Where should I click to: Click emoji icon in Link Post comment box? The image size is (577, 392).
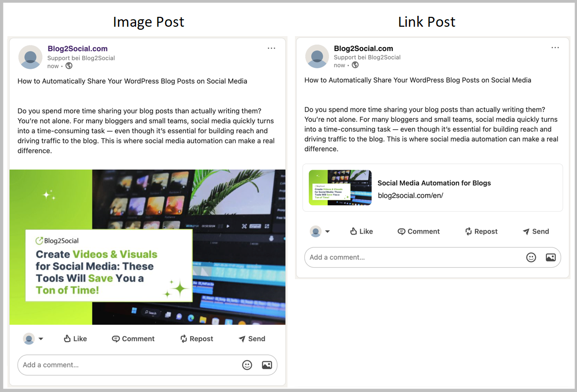tap(531, 257)
